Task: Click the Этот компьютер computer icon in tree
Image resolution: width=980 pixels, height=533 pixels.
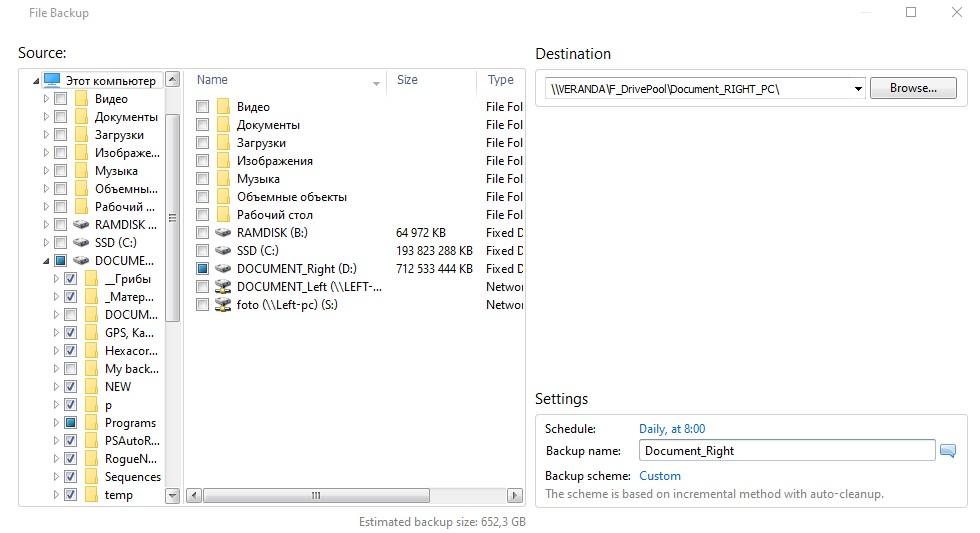Action: tap(52, 81)
